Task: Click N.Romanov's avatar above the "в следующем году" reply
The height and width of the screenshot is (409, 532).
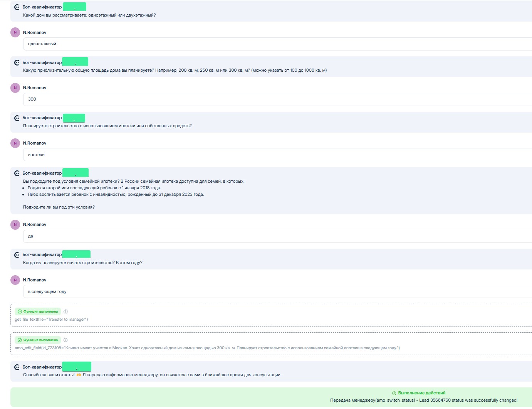Action: coord(15,280)
